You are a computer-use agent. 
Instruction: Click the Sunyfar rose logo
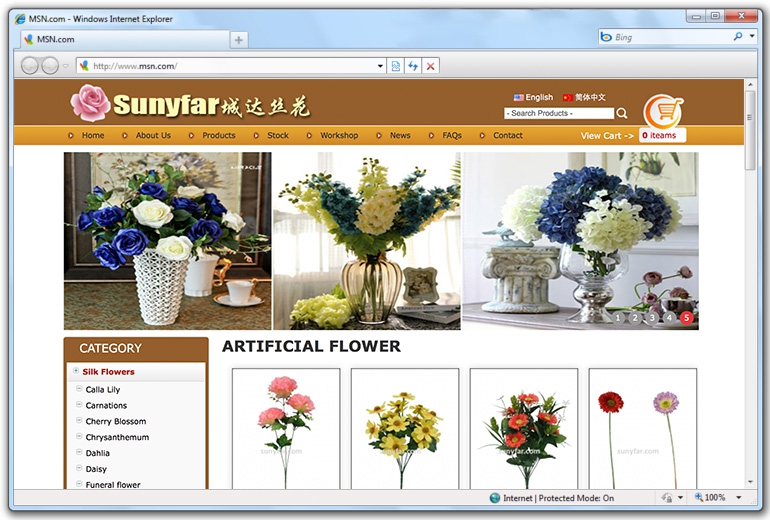90,103
